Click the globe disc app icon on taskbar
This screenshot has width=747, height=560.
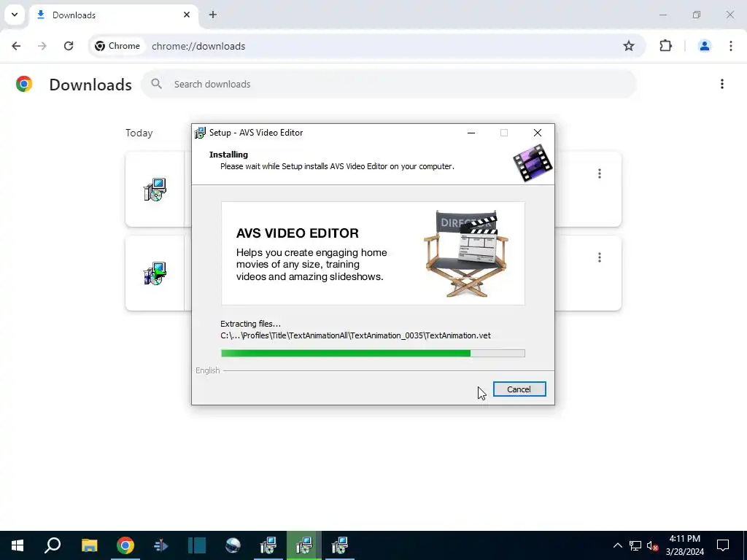tap(233, 545)
